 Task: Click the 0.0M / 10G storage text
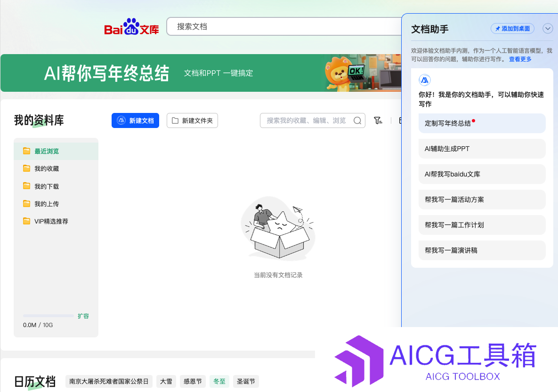pos(38,325)
